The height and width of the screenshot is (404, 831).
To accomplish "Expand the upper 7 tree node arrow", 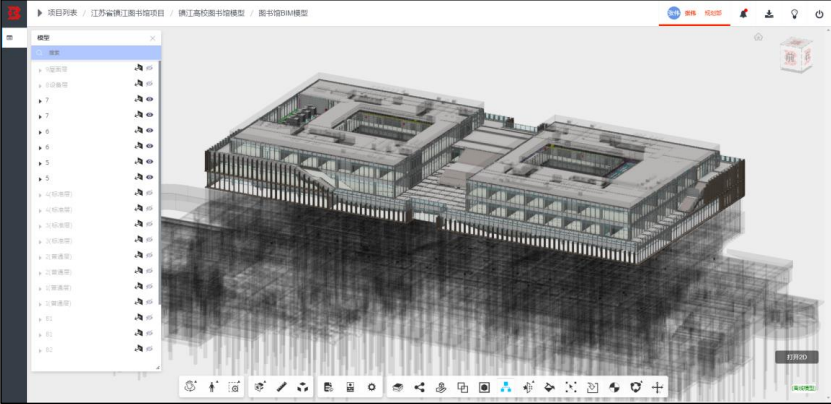I will 40,101.
